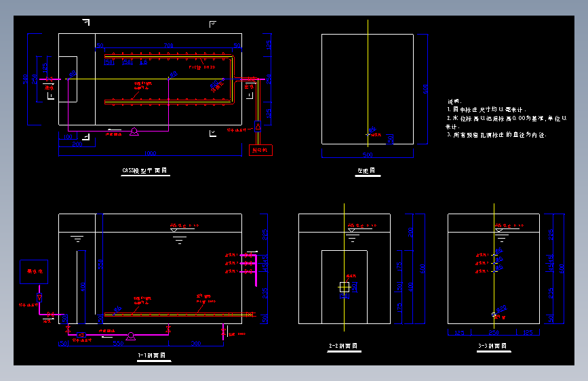Image resolution: width=588 pixels, height=381 pixels.
Task: Click the 出水 outlet label in plan view
Action: coord(249,87)
